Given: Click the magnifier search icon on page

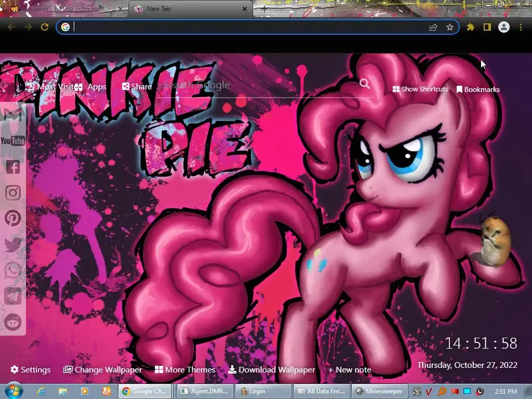Looking at the screenshot, I should coord(365,84).
